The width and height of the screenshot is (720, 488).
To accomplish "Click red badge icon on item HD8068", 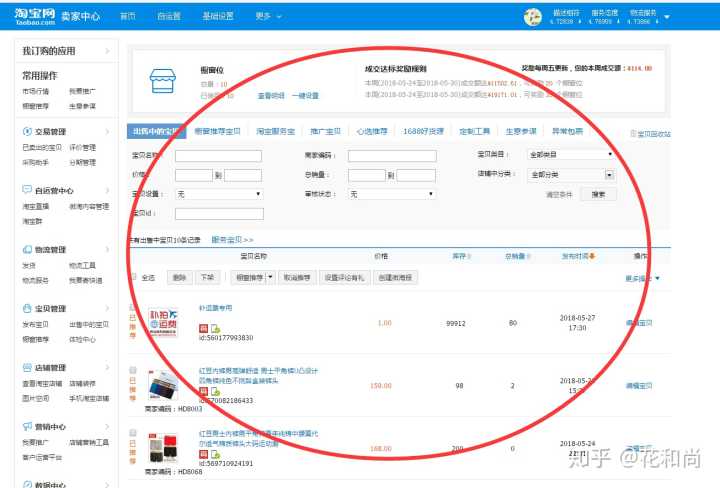I will pos(203,454).
